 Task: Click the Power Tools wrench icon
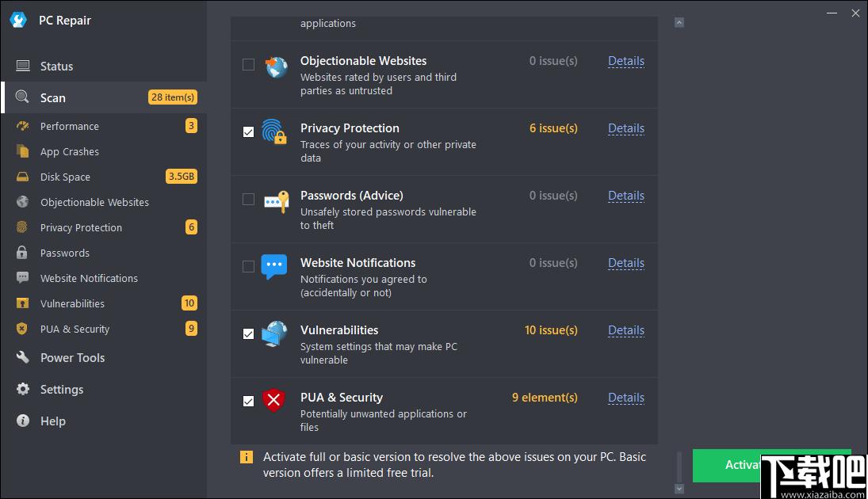[x=23, y=357]
